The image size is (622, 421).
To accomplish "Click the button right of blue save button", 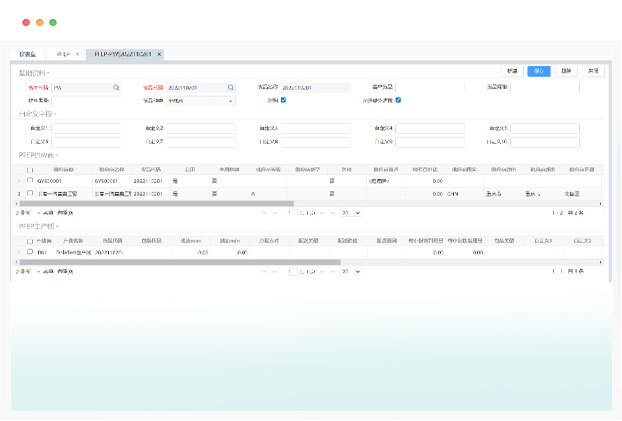I will [x=566, y=71].
